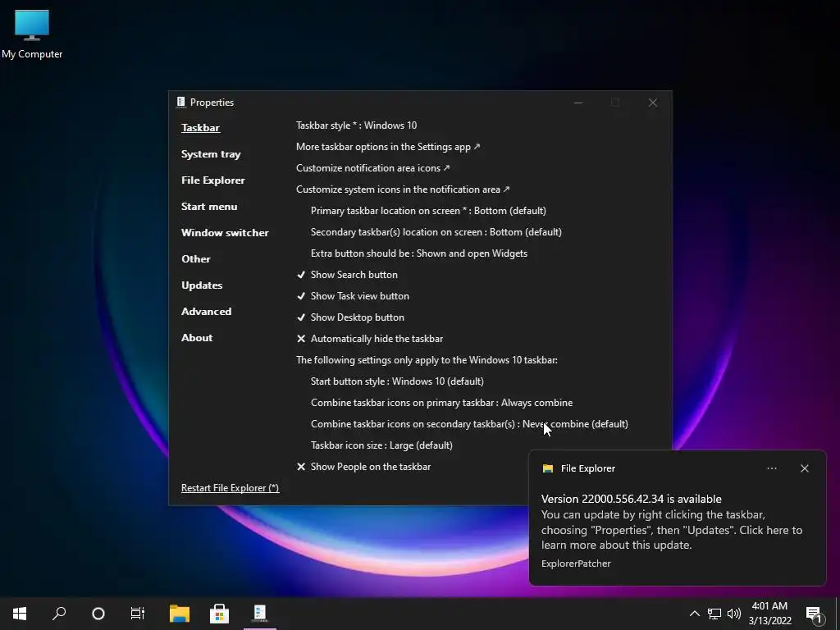Click the volume speaker tray icon
840x630 pixels.
click(x=734, y=614)
